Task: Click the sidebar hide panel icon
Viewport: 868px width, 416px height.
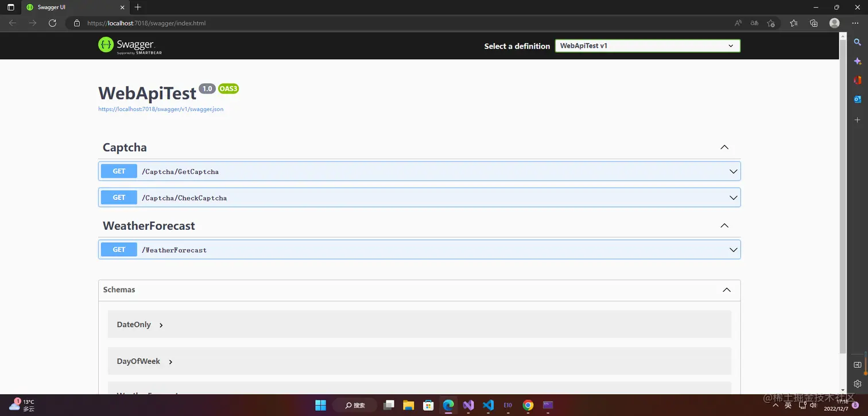Action: pos(858,365)
